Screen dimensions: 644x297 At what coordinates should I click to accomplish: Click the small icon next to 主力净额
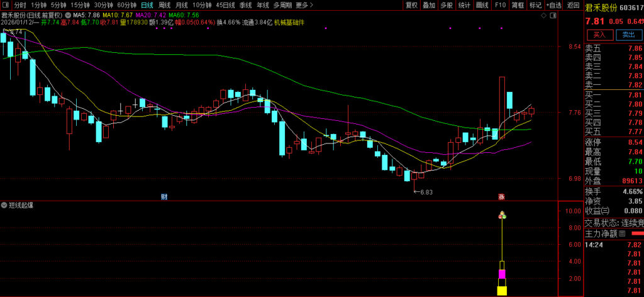(x=623, y=233)
